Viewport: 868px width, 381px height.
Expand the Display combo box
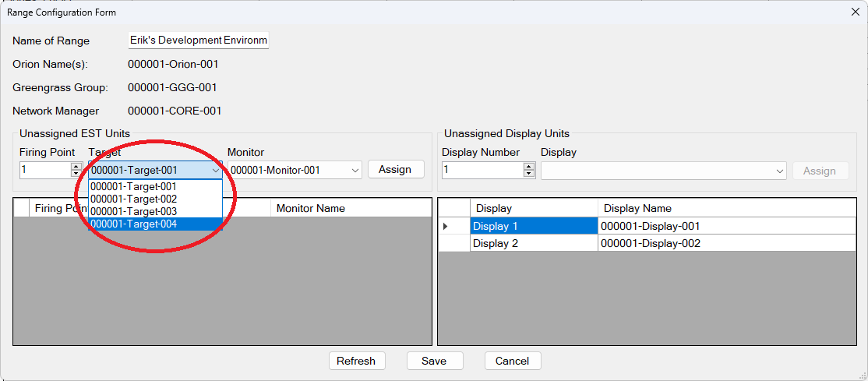click(x=780, y=171)
